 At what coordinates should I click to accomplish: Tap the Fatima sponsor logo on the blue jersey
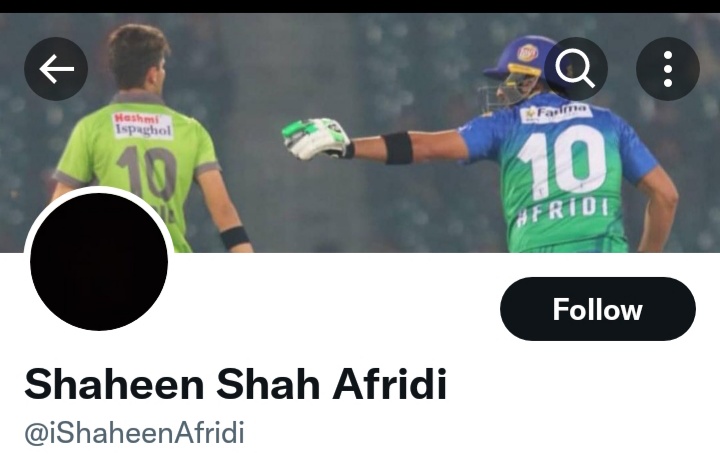coord(556,113)
